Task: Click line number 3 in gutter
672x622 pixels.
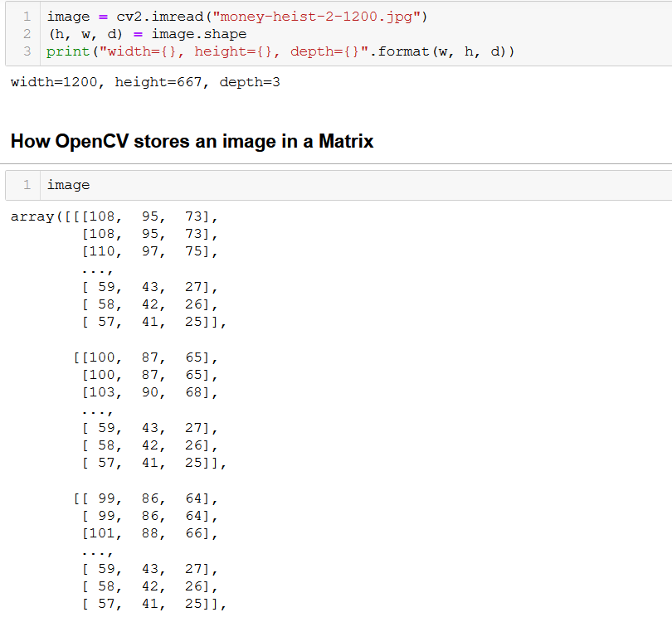Action: tap(27, 51)
